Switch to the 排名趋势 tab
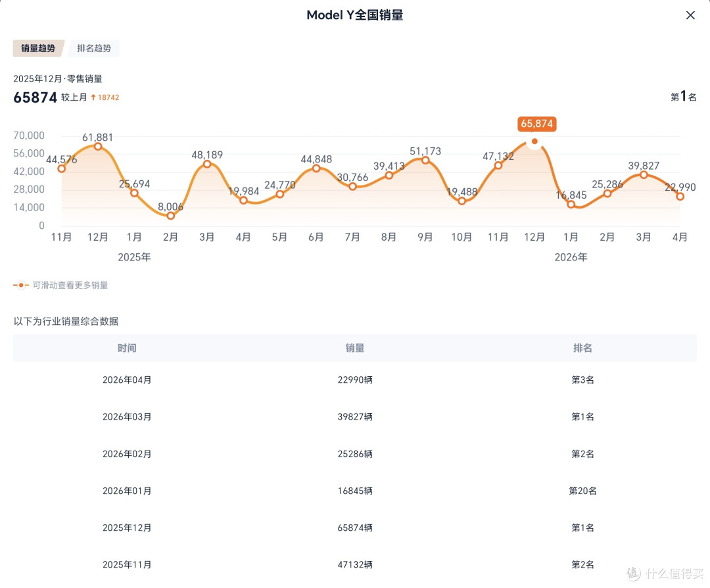This screenshot has height=588, width=710. click(94, 49)
